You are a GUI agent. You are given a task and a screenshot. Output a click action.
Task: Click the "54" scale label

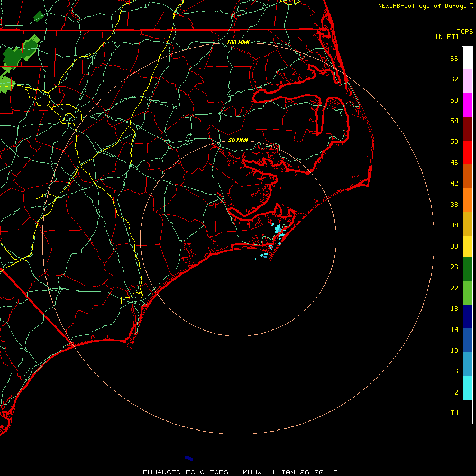[454, 121]
